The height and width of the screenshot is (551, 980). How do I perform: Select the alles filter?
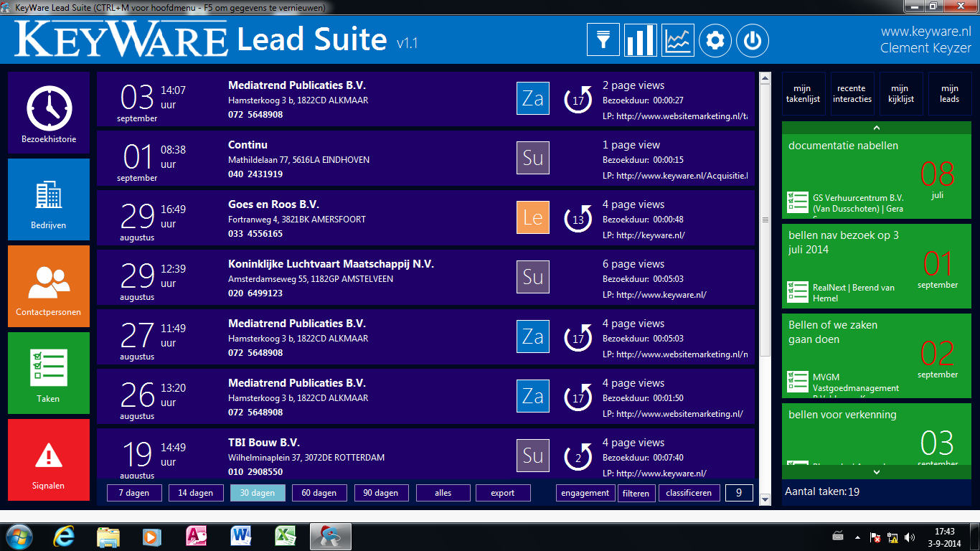pyautogui.click(x=443, y=493)
